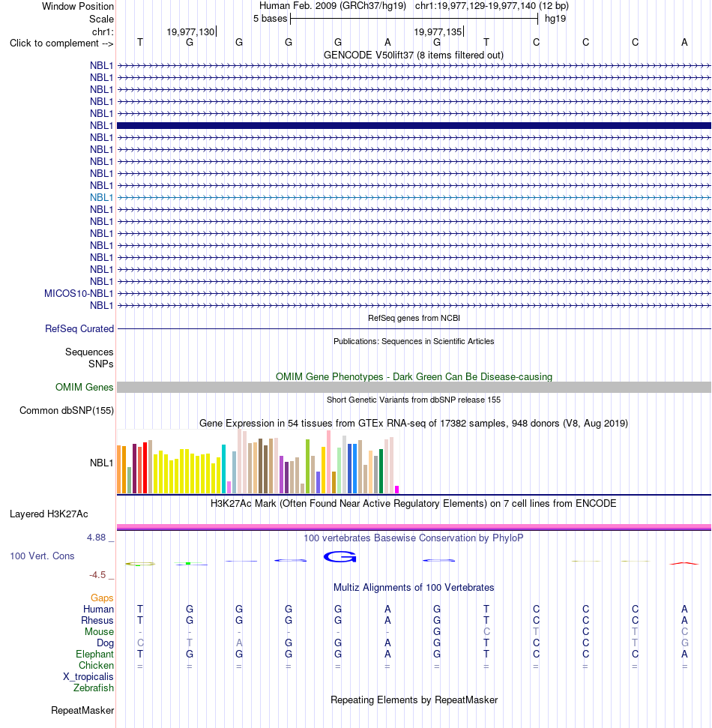The image size is (712, 728).
Task: Click the PhyloP -4.5 lower value
Action: tap(97, 575)
